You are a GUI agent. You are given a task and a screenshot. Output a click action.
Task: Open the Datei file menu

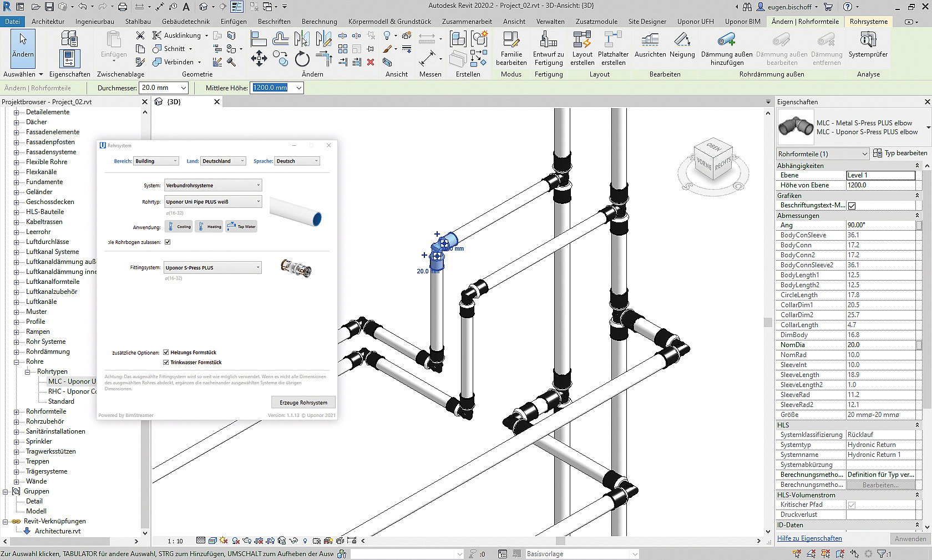[x=12, y=22]
